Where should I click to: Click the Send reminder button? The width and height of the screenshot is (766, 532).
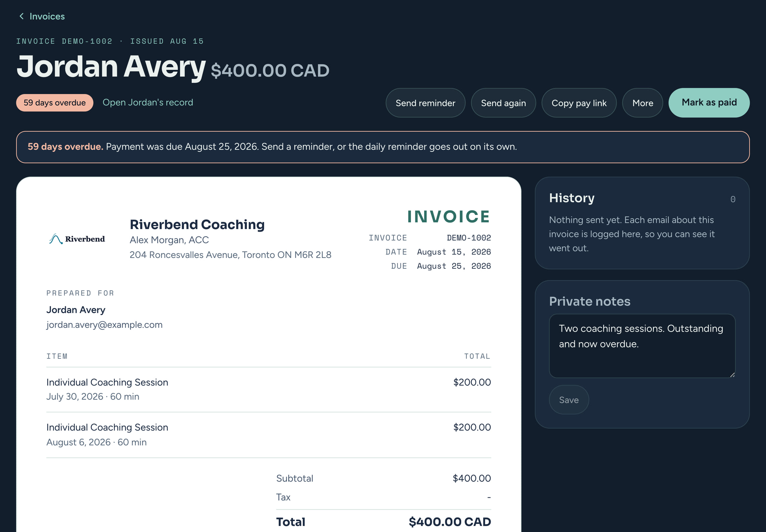coord(425,103)
